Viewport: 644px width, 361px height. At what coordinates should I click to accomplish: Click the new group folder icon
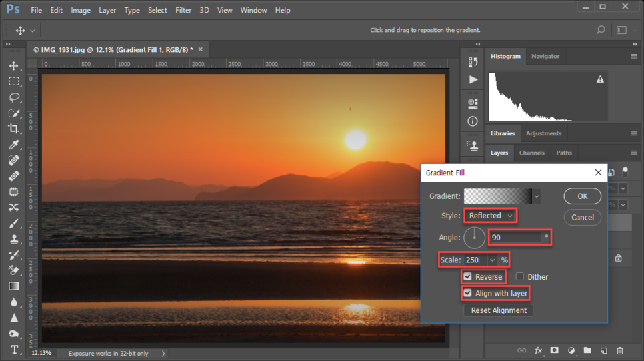tap(587, 350)
